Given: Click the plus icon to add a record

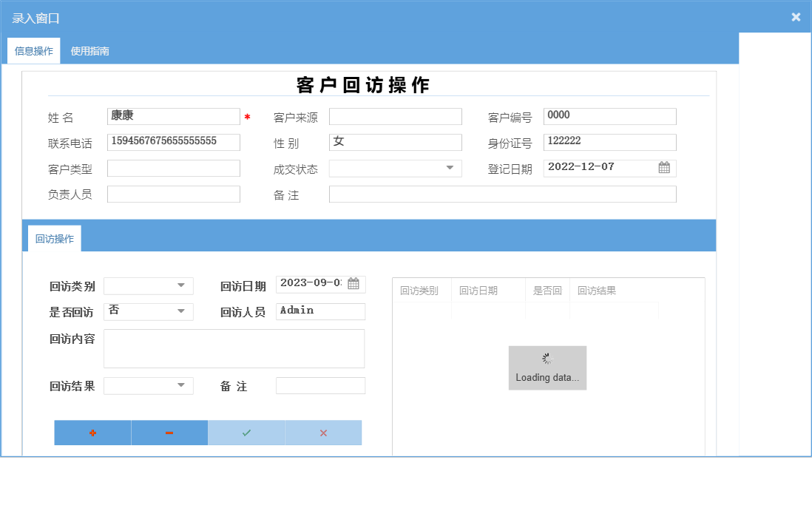Looking at the screenshot, I should (x=92, y=433).
